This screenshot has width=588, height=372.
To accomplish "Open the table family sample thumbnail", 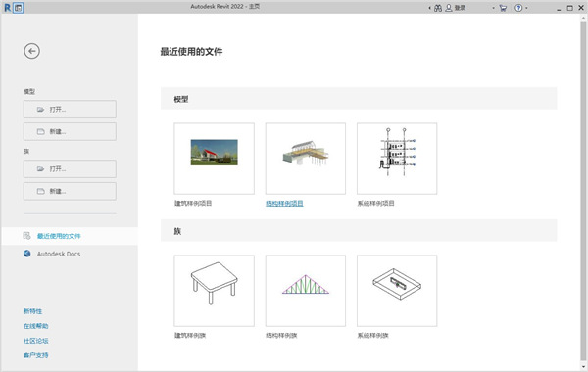I will pos(214,291).
